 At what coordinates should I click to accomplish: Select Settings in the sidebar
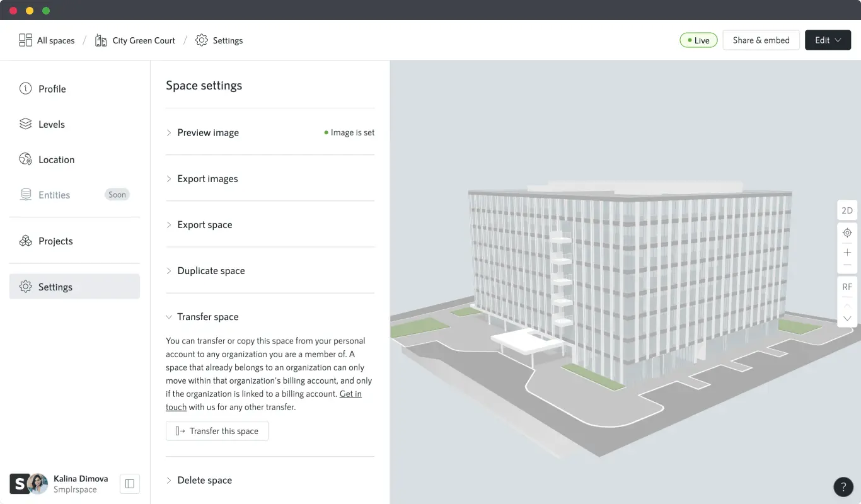coord(74,287)
